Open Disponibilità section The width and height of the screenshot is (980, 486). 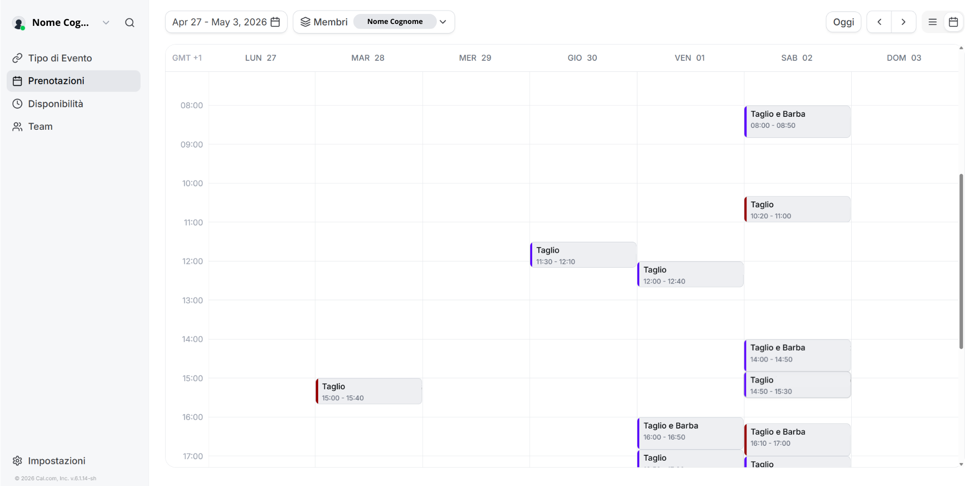click(56, 104)
